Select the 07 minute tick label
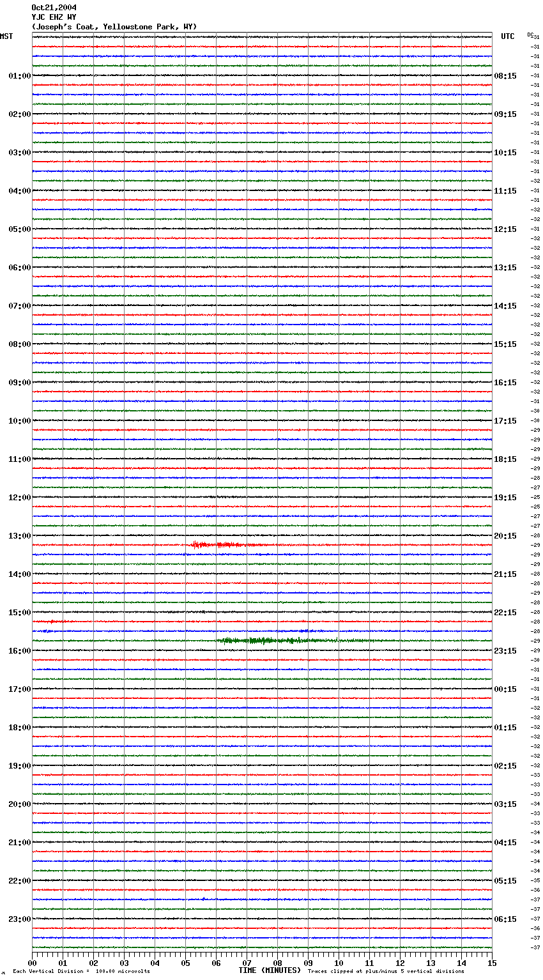 click(247, 963)
